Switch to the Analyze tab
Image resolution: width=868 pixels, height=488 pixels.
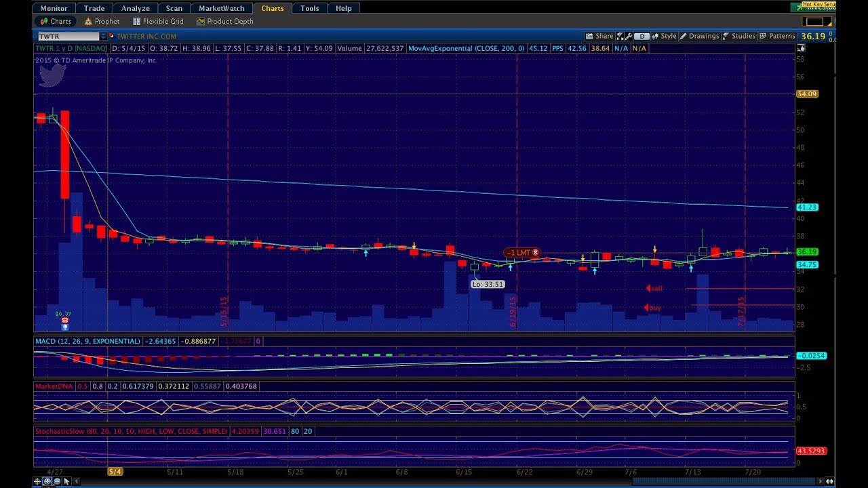tap(136, 8)
